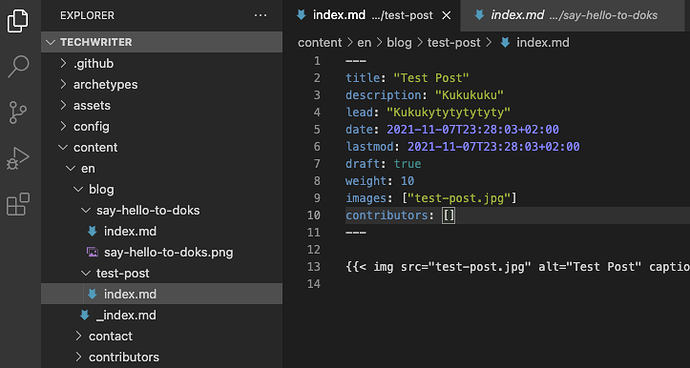Click markdown icon in breadcrumb index.md
The height and width of the screenshot is (368, 690).
tap(506, 43)
